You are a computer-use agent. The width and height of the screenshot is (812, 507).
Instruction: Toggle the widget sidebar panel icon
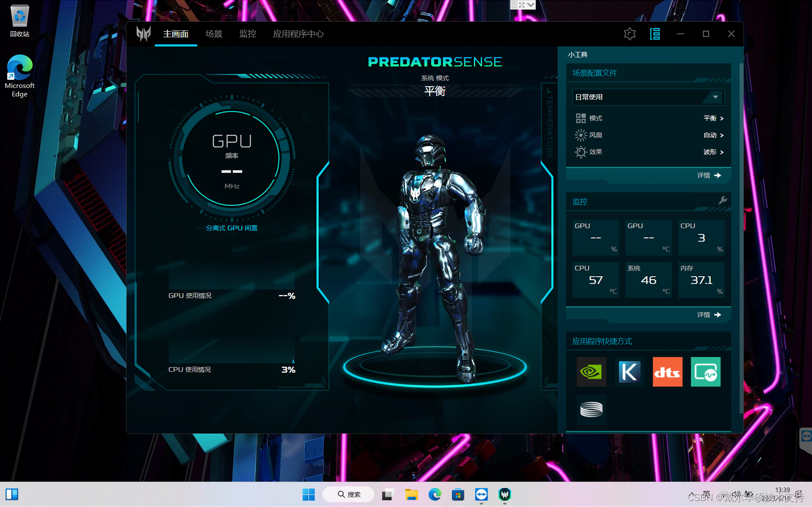655,34
